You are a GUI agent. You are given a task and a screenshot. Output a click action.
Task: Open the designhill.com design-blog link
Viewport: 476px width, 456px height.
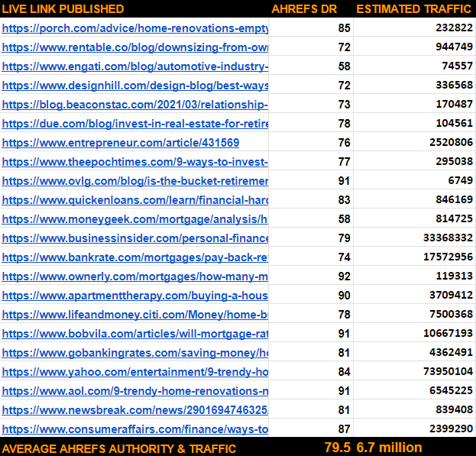pyautogui.click(x=135, y=86)
